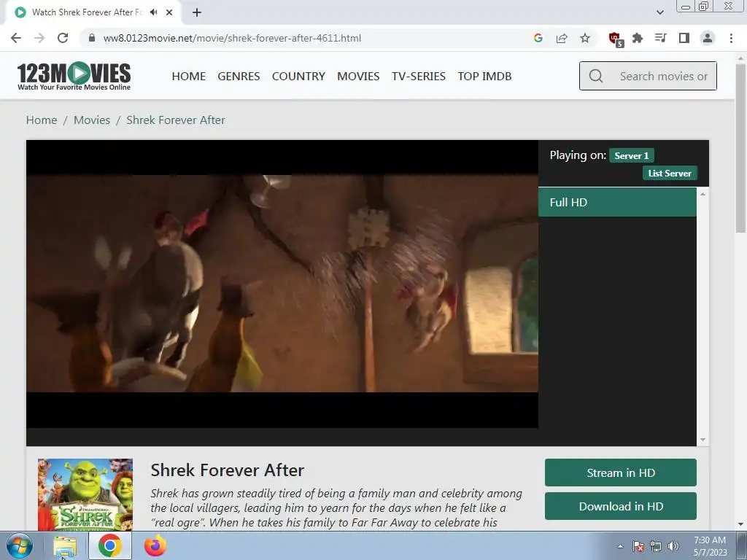
Task: Open File Explorer from the taskbar
Action: 65,545
